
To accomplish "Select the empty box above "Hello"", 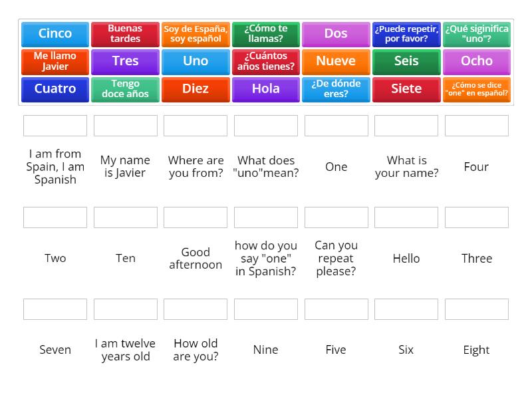I will click(406, 217).
